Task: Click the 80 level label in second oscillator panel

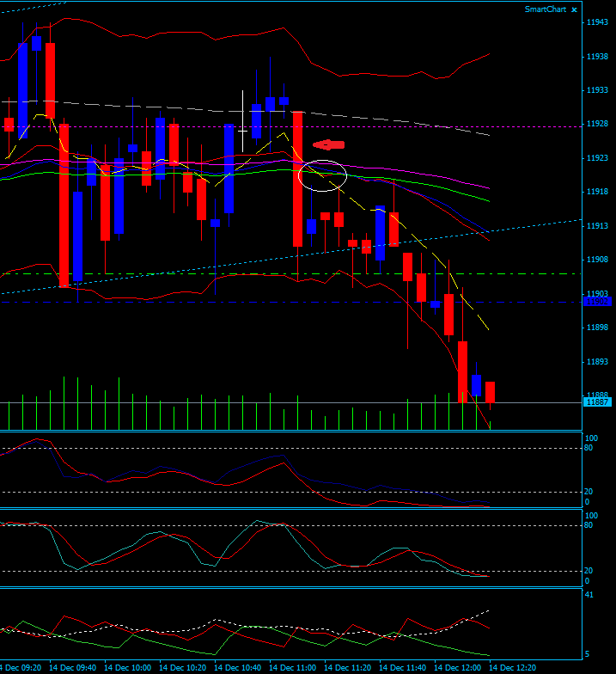Action: coord(590,525)
